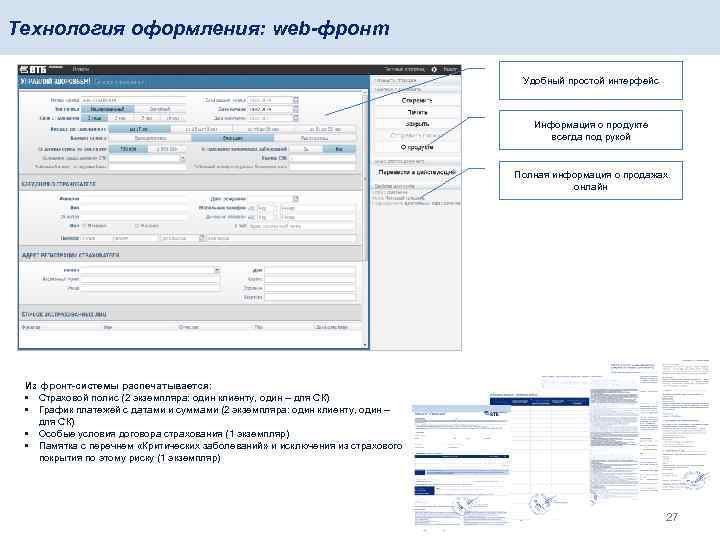Select fourth payment period option

pos(325,129)
